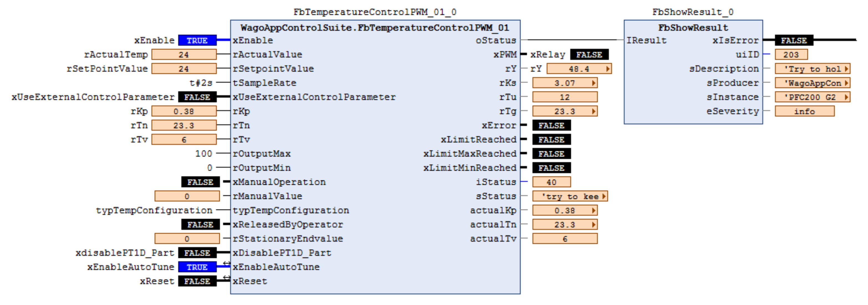Image resolution: width=868 pixels, height=305 pixels.
Task: Expand the sProducer 'WagoAppCon' value
Action: tap(846, 83)
